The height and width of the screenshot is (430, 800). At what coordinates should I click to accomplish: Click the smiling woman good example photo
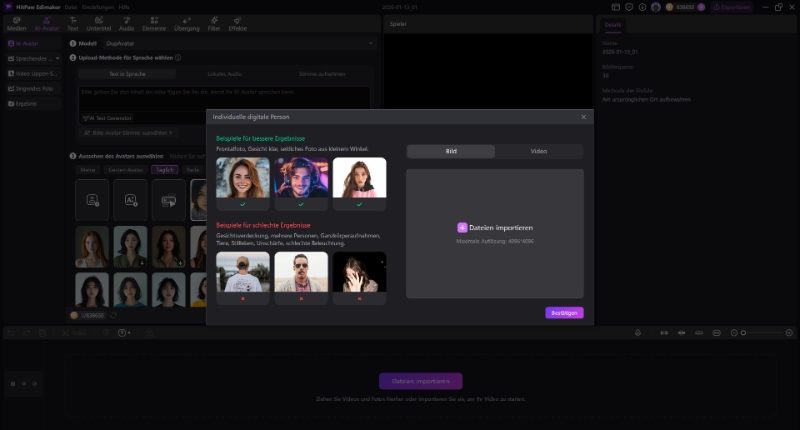point(243,178)
